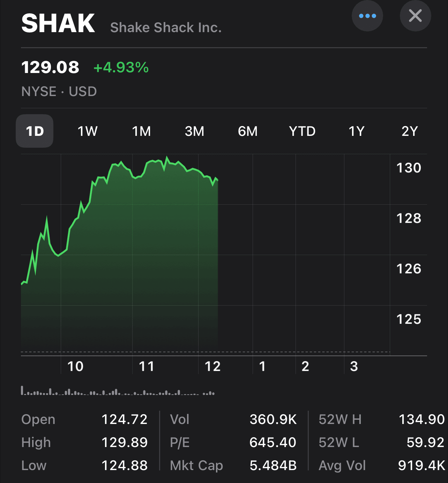The width and height of the screenshot is (448, 483).
Task: Tap the 52W H value 134.90
Action: 421,419
